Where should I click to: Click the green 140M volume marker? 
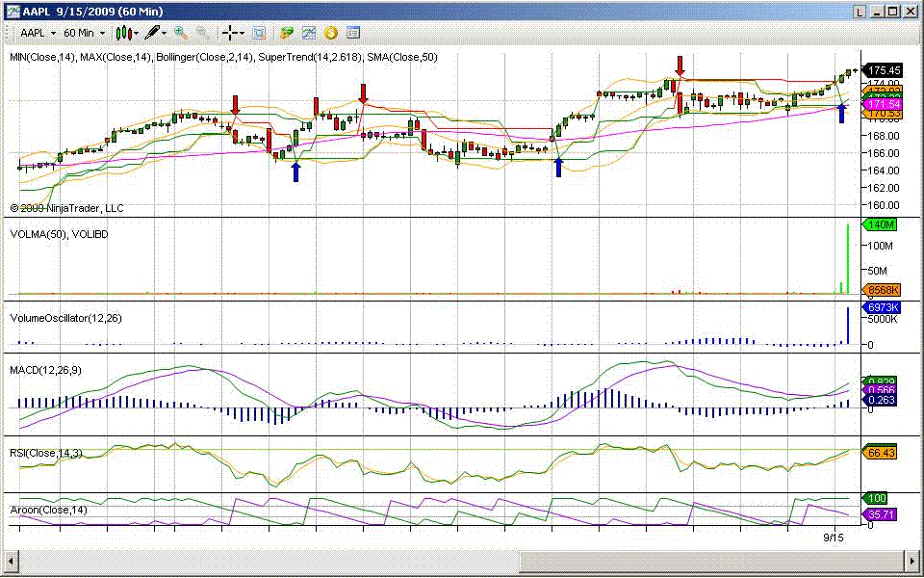coord(879,224)
